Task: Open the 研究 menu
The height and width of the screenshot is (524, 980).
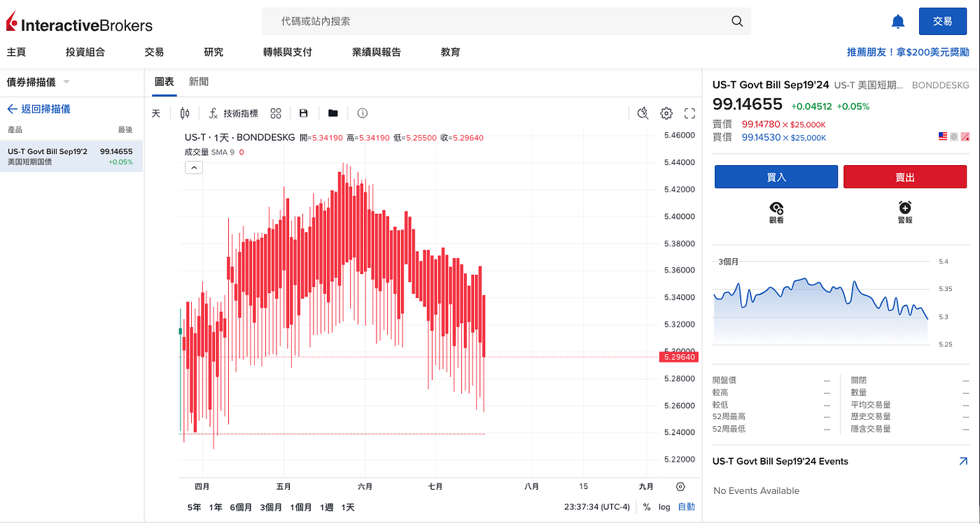Action: coord(213,52)
